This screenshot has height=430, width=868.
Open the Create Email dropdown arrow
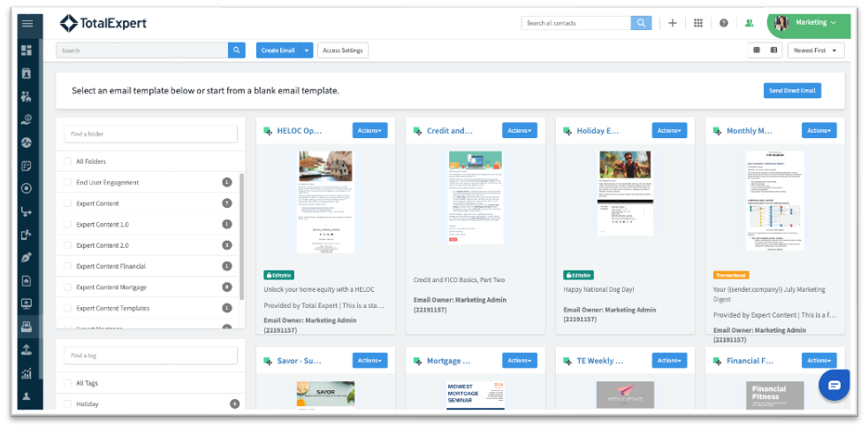pyautogui.click(x=307, y=50)
